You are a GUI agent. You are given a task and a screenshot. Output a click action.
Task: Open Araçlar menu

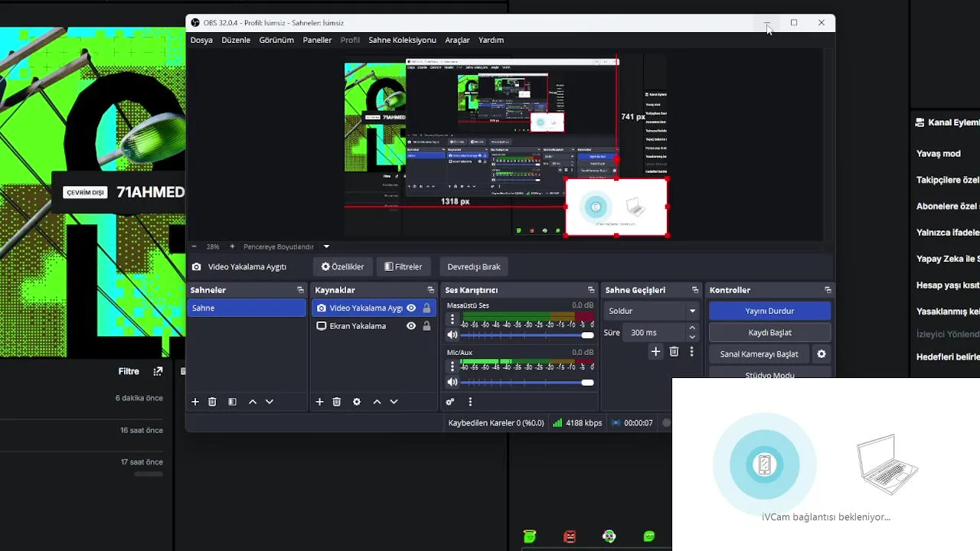pos(457,40)
